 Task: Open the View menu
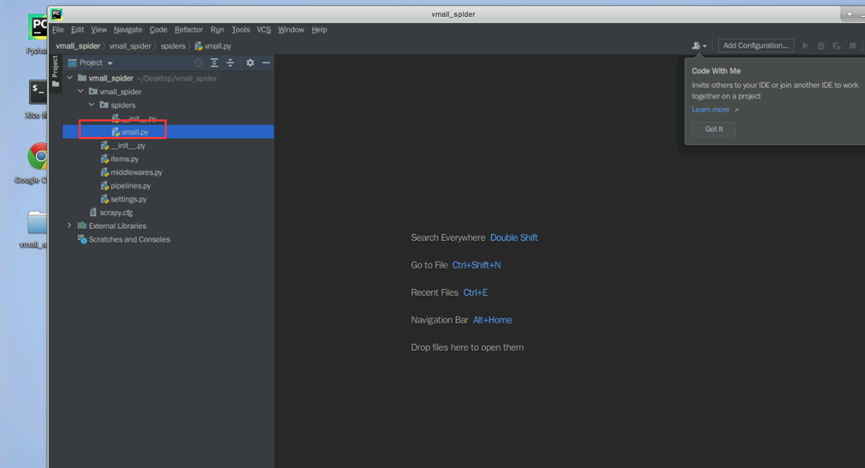(x=99, y=30)
